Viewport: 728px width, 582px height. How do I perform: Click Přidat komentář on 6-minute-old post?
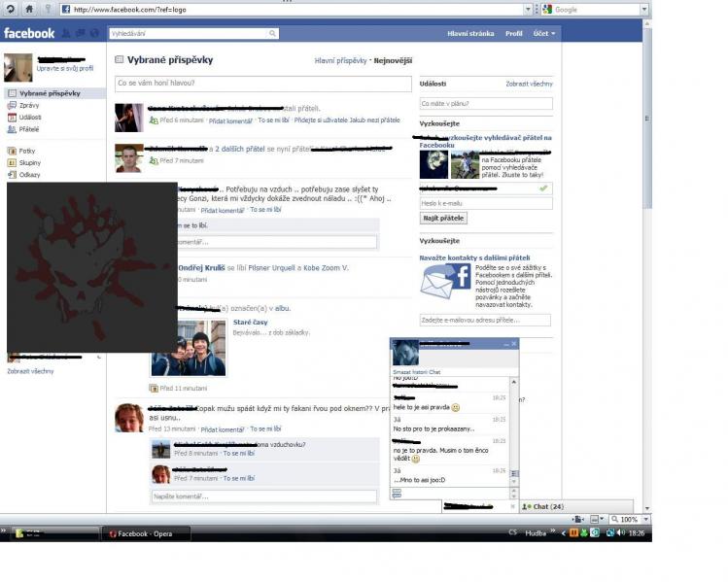tap(229, 120)
